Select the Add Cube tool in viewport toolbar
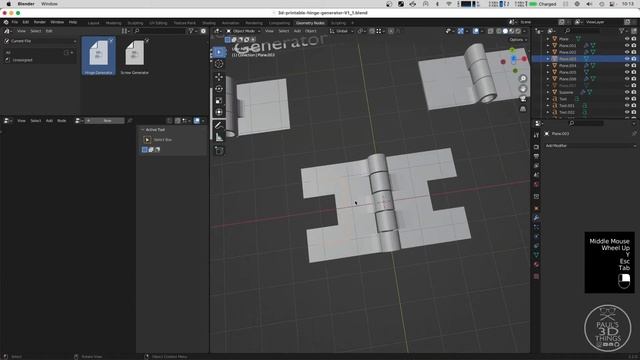This screenshot has height=360, width=640. pos(219,151)
